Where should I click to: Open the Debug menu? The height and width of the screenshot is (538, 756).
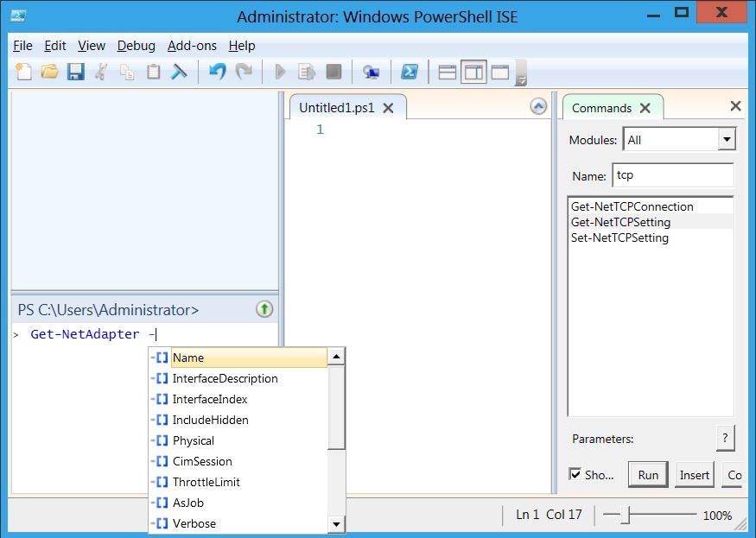pos(137,46)
